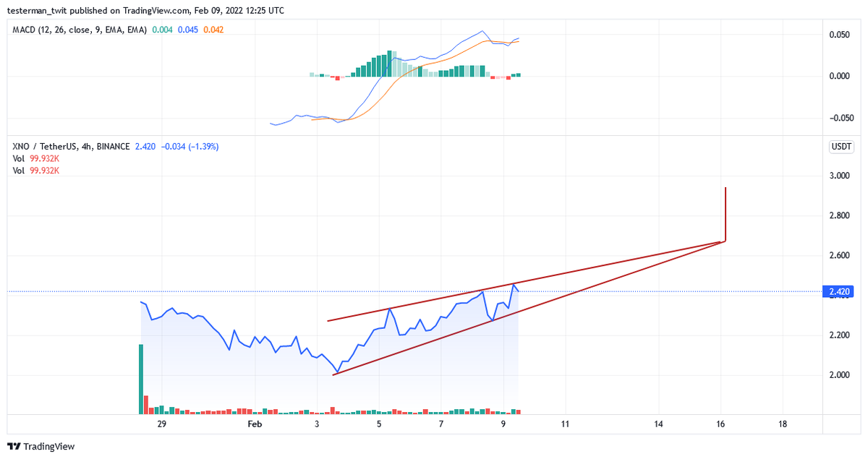Click the 11 date label on the time axis

point(565,424)
